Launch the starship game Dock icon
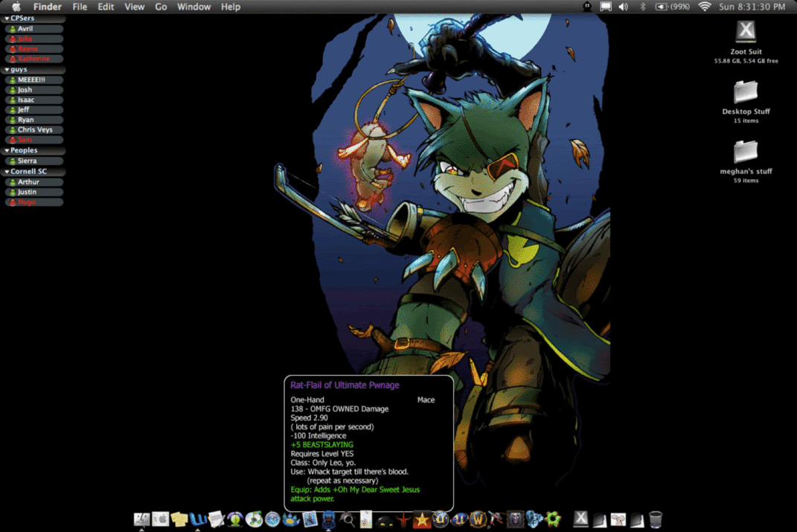The image size is (797, 532). click(496, 519)
